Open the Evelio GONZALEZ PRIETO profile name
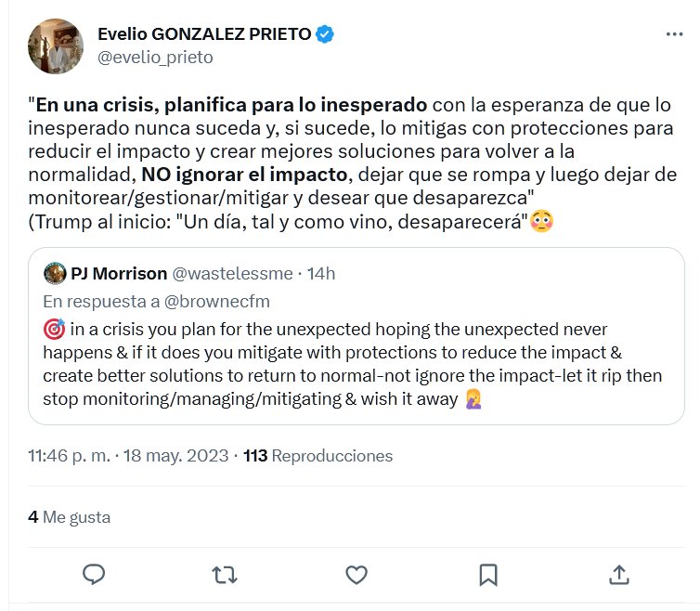 click(x=204, y=35)
